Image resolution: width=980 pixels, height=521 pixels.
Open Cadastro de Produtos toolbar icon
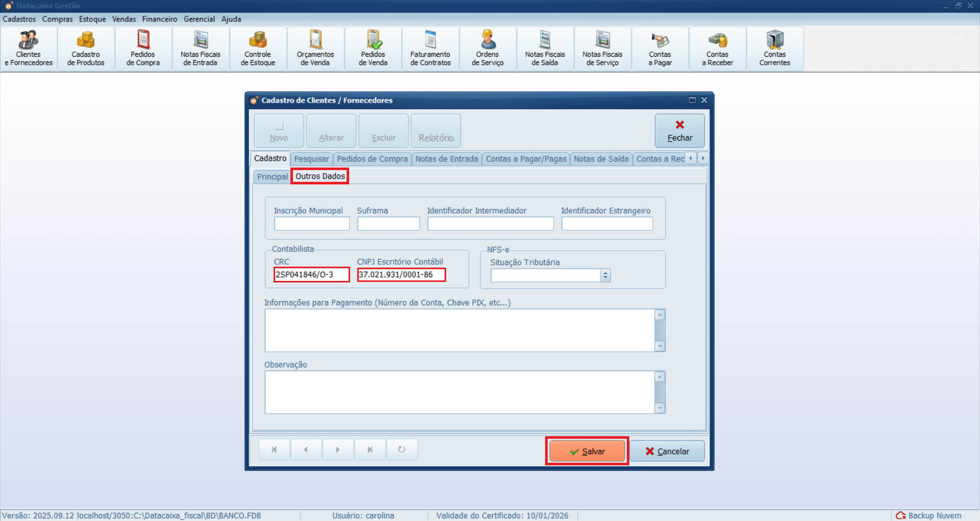point(86,49)
